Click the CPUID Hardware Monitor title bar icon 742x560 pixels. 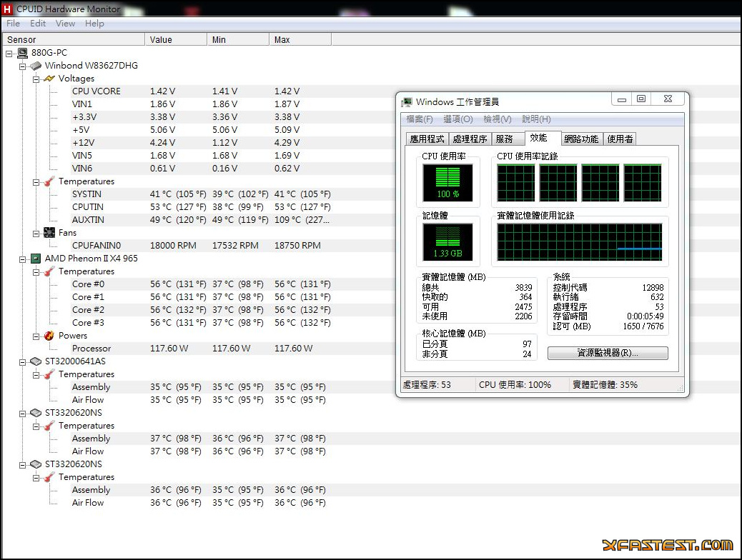tap(7, 9)
